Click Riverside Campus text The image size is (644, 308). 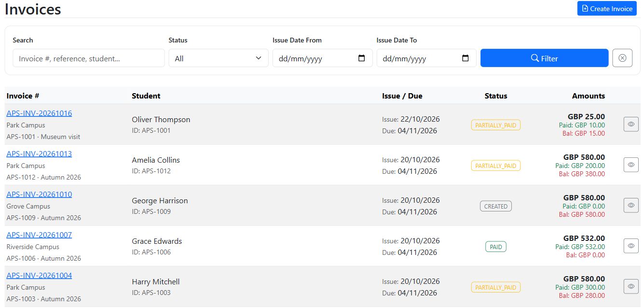coord(33,247)
